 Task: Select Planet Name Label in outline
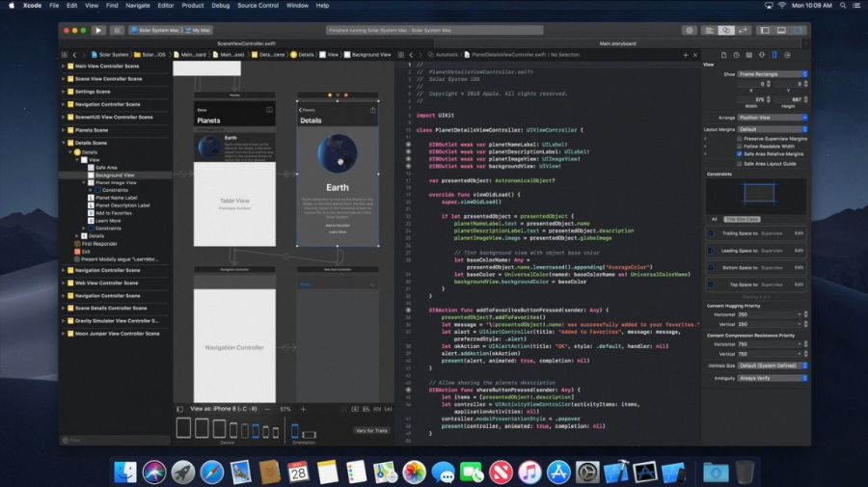pyautogui.click(x=117, y=198)
